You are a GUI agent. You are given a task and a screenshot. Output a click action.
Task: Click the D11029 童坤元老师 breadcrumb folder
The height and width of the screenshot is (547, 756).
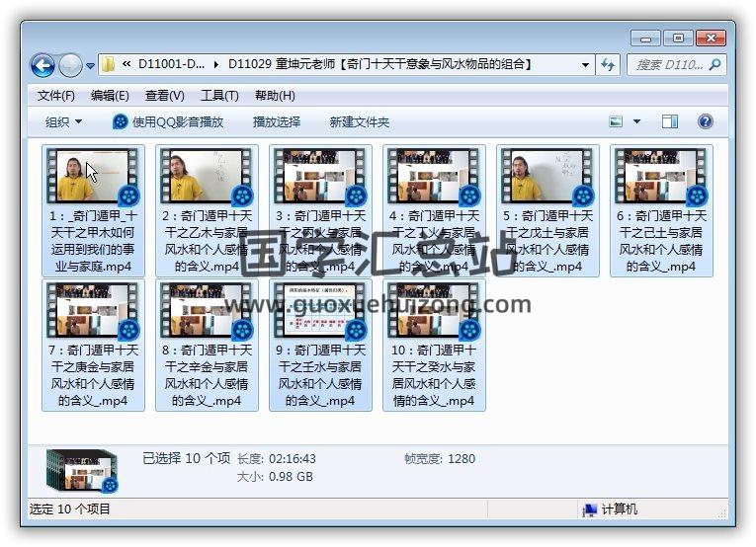point(379,64)
